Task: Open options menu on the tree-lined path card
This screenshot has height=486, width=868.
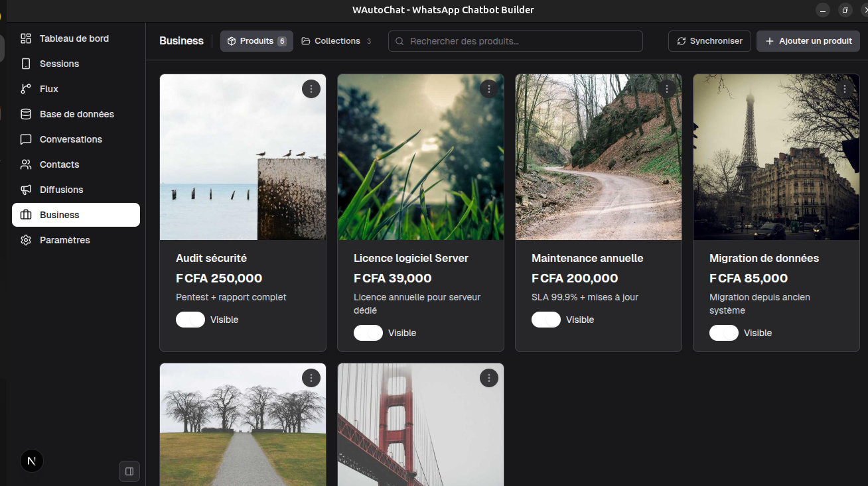Action: click(311, 378)
